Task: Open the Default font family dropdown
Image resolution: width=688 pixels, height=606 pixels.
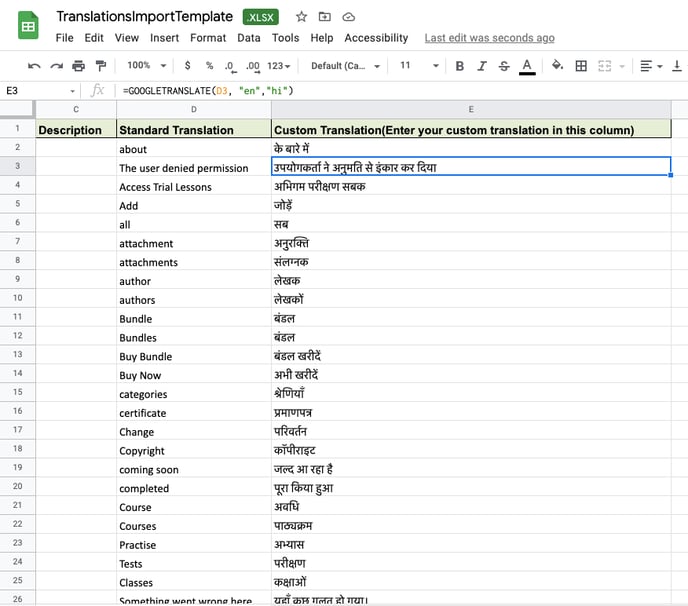Action: (x=345, y=66)
